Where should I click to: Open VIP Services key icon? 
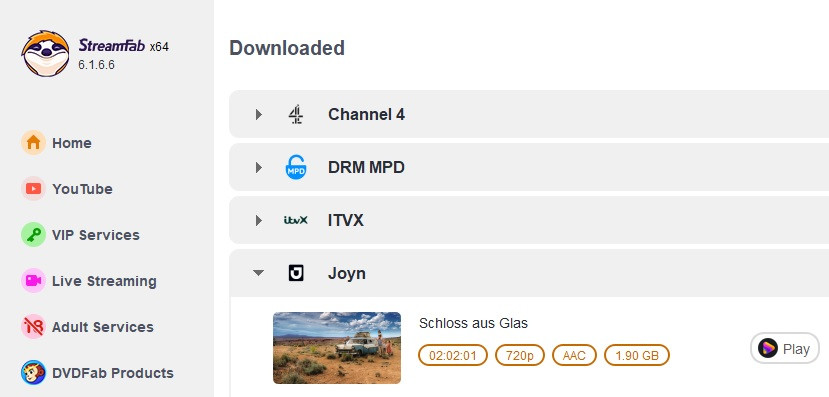(x=33, y=235)
